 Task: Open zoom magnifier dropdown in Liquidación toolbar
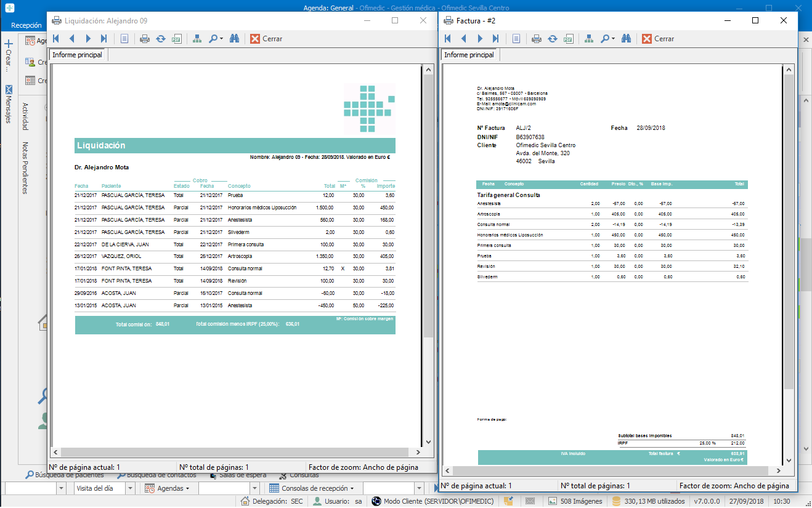tap(216, 39)
